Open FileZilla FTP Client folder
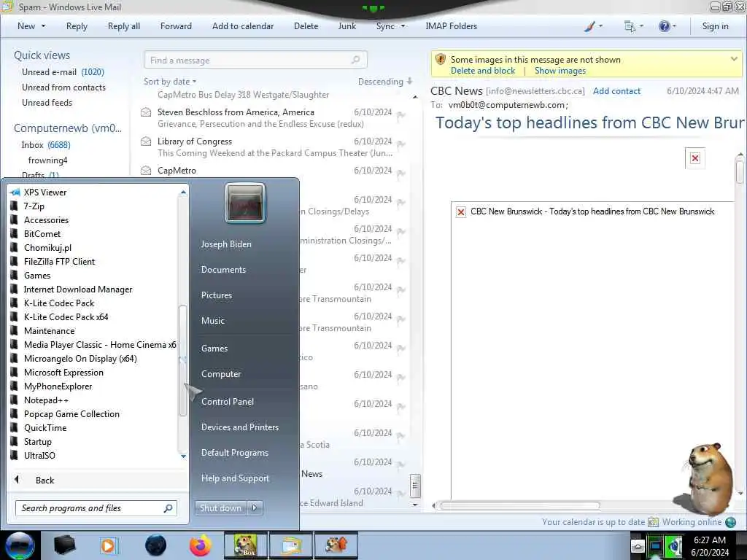This screenshot has height=560, width=747. click(x=59, y=262)
